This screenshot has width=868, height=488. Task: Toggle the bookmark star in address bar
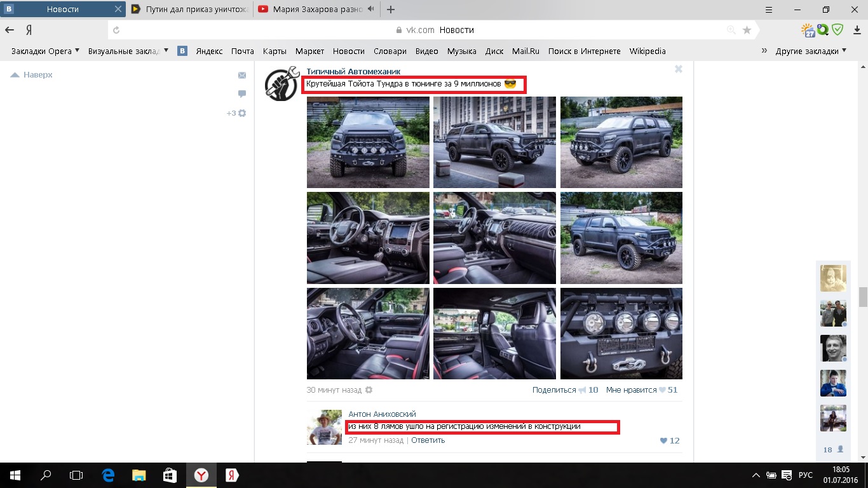[x=747, y=30]
